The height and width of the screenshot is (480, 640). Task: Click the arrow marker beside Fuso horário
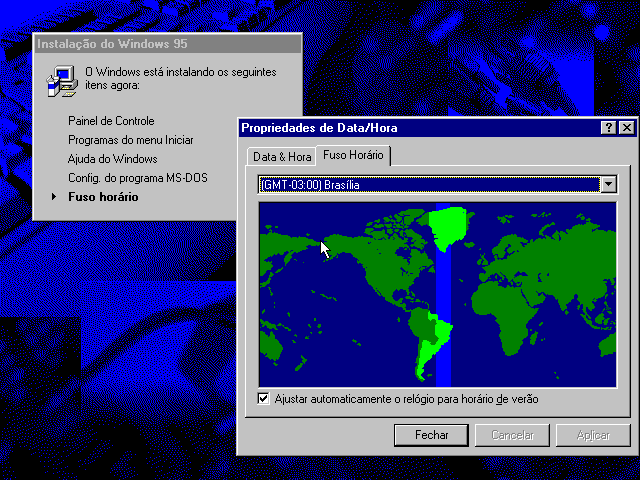[x=53, y=197]
